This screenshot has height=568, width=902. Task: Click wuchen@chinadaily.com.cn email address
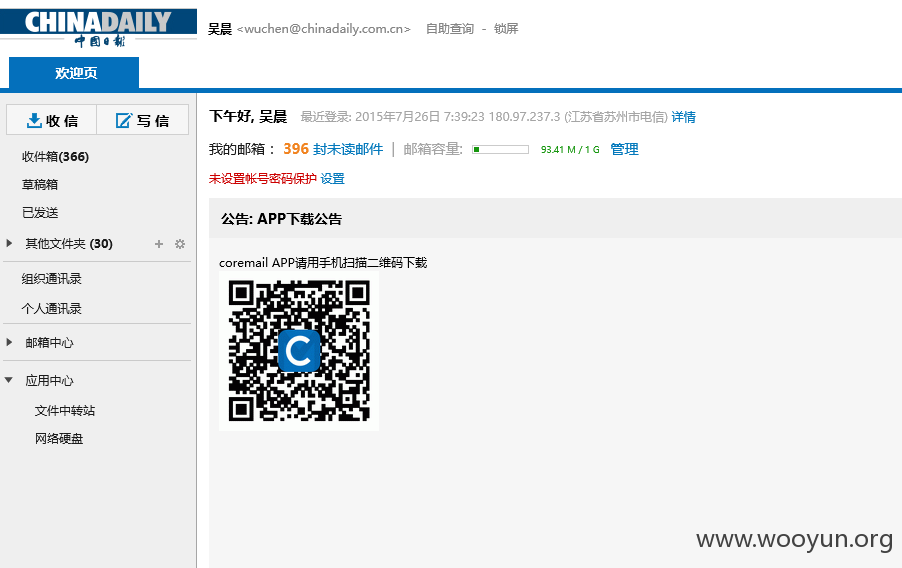(x=323, y=29)
